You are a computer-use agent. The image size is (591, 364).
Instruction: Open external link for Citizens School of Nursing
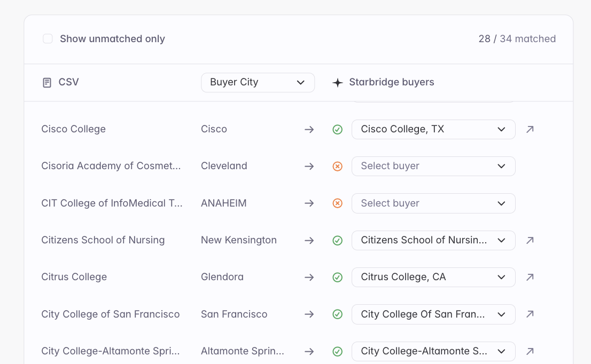(x=530, y=240)
